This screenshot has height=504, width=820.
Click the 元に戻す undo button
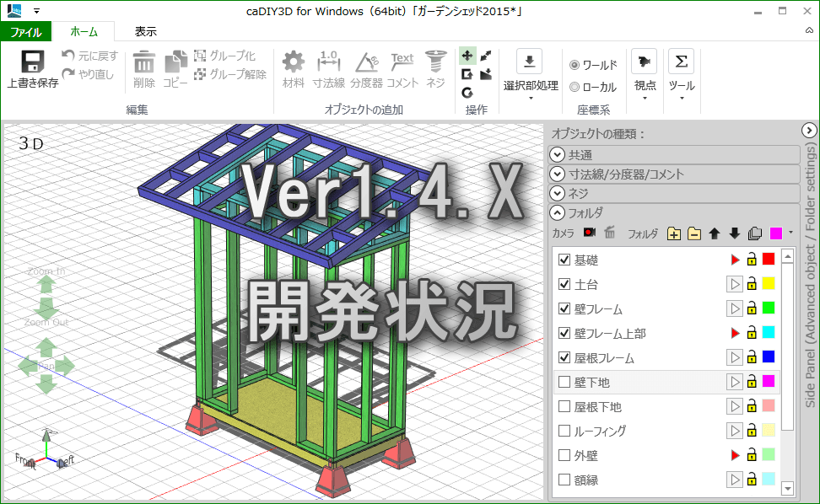89,56
